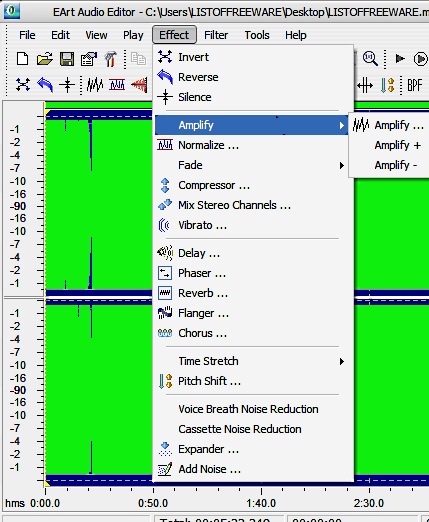Click the upper channel waveform area
Screen dimensions: 429x522
[x=99, y=203]
